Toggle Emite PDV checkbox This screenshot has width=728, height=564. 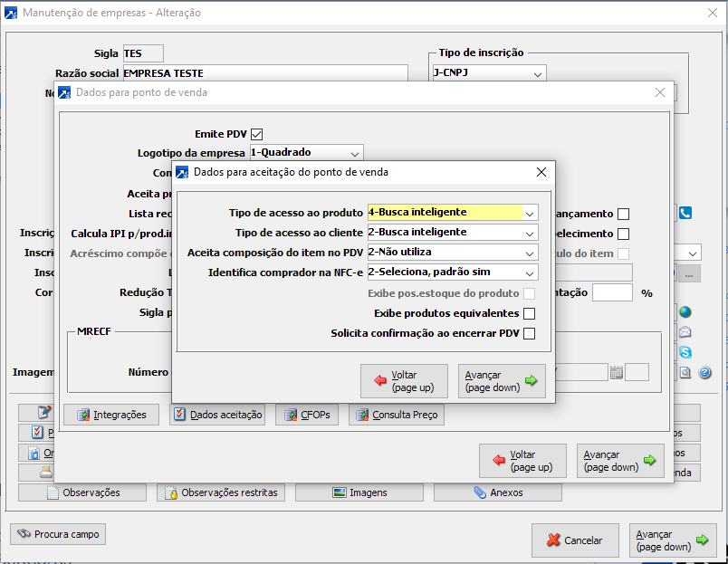pos(257,134)
